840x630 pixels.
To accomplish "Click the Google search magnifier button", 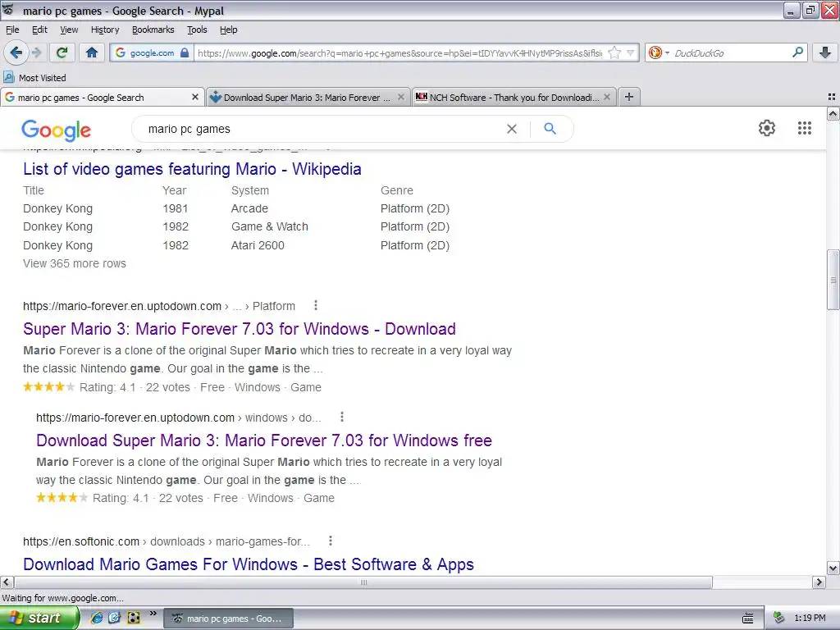I will click(550, 129).
